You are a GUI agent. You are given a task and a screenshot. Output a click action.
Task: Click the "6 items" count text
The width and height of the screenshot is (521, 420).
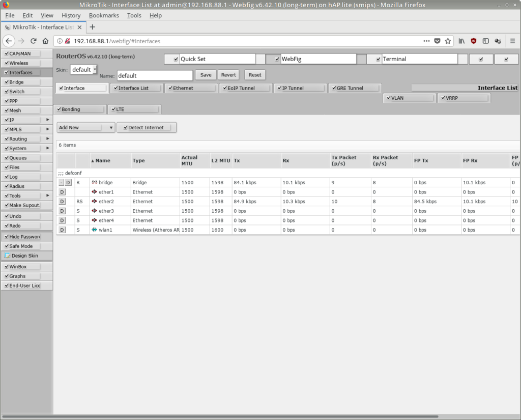click(67, 145)
